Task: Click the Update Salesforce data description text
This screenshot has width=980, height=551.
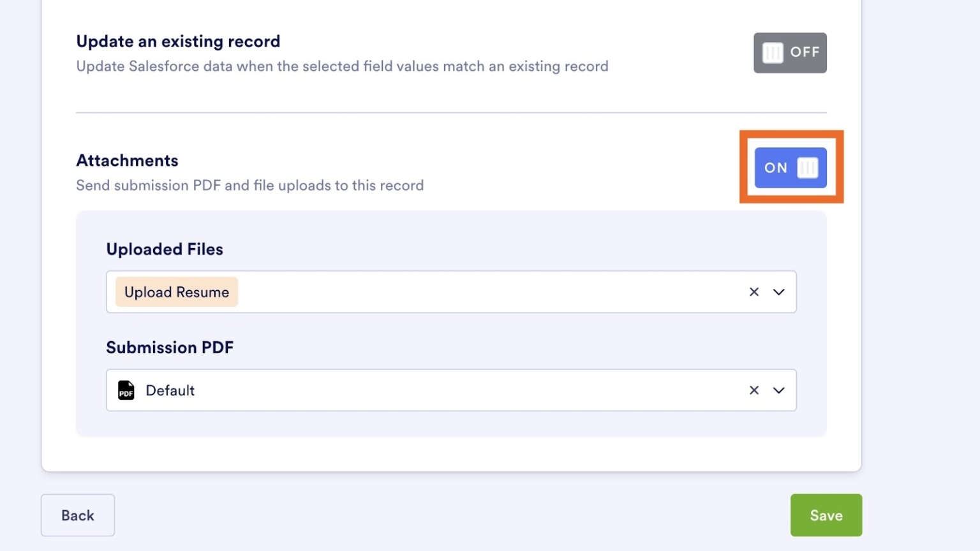Action: 342,66
